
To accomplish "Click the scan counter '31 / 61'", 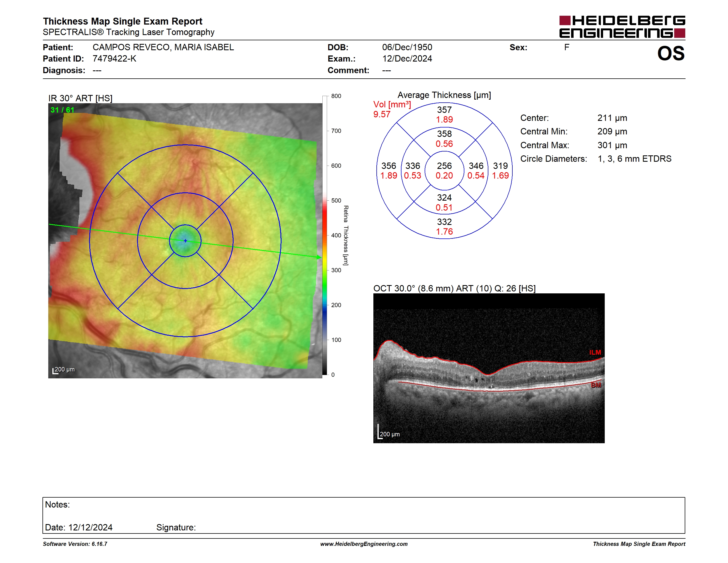I will coord(62,110).
